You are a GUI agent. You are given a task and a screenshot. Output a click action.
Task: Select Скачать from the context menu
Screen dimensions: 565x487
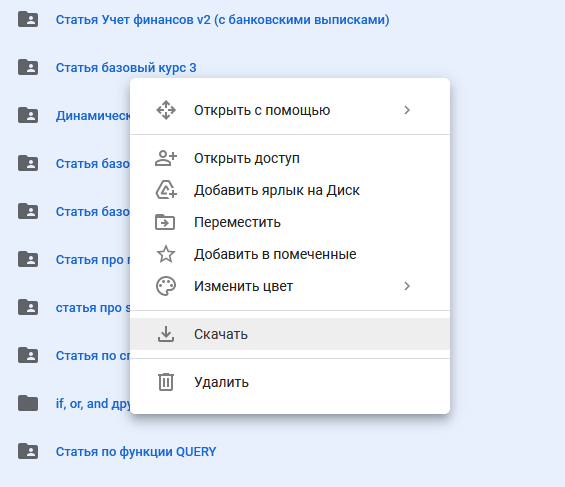tap(290, 334)
